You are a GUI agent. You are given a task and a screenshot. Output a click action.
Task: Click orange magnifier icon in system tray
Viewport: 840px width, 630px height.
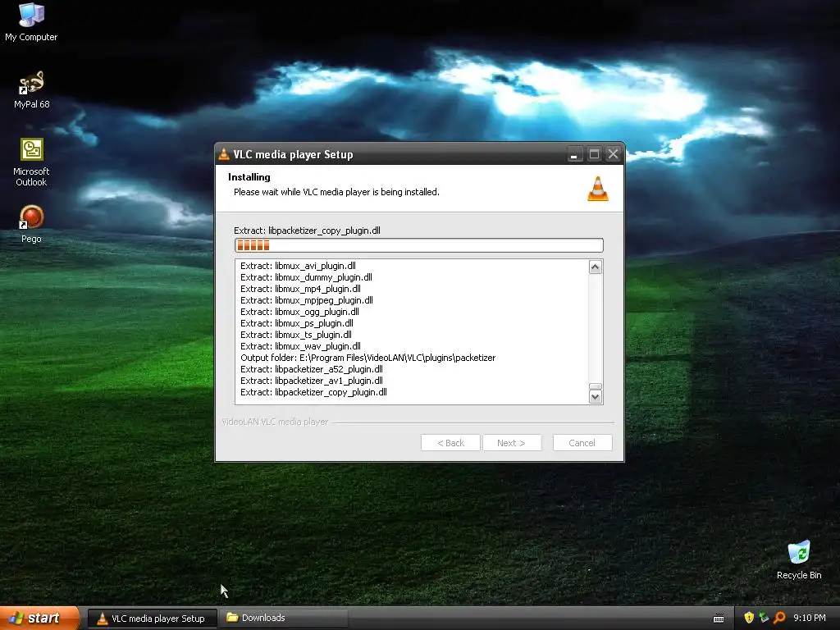[779, 618]
